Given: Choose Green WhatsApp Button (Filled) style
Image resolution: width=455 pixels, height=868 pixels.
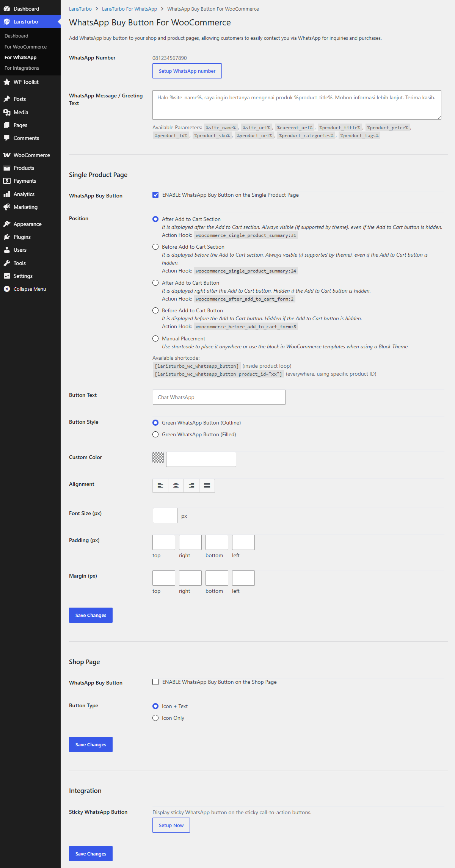Looking at the screenshot, I should [x=155, y=434].
